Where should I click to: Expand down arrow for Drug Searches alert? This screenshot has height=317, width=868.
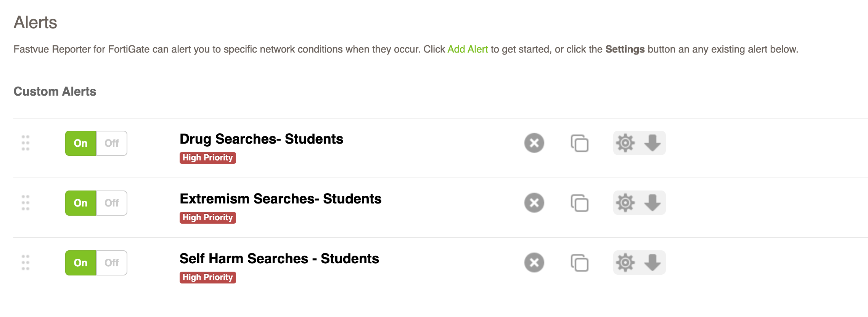tap(653, 143)
